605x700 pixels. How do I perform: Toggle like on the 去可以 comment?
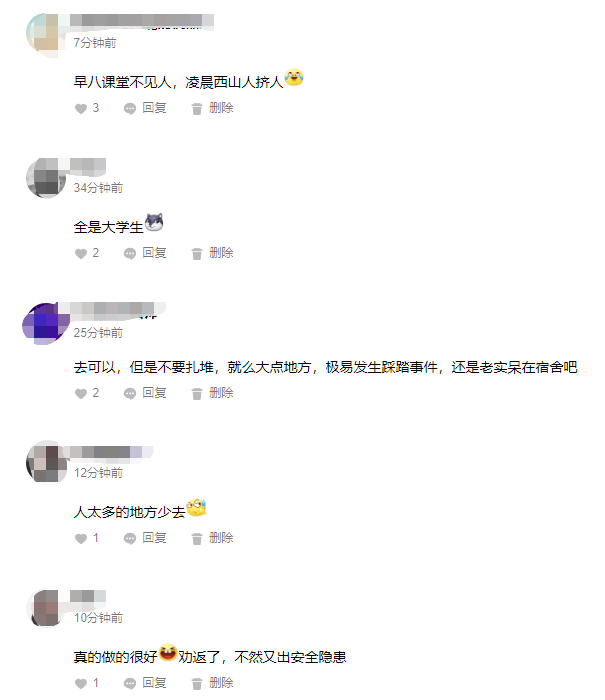81,393
